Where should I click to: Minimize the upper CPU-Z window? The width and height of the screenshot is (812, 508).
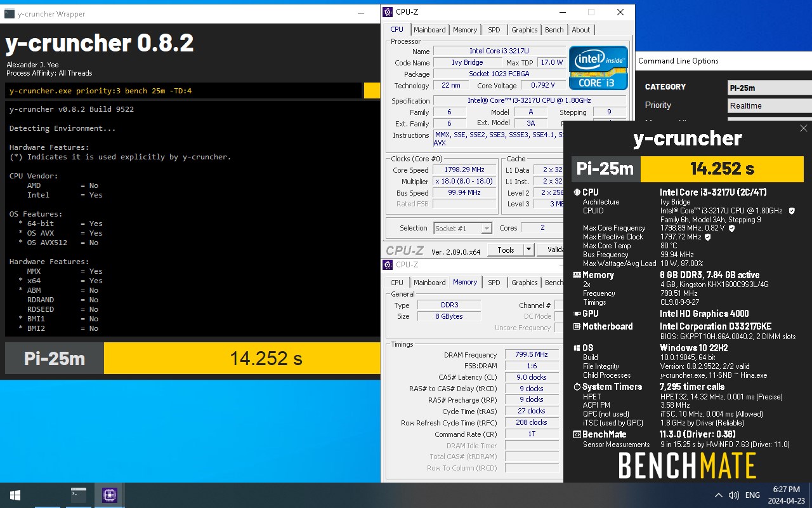click(x=562, y=12)
